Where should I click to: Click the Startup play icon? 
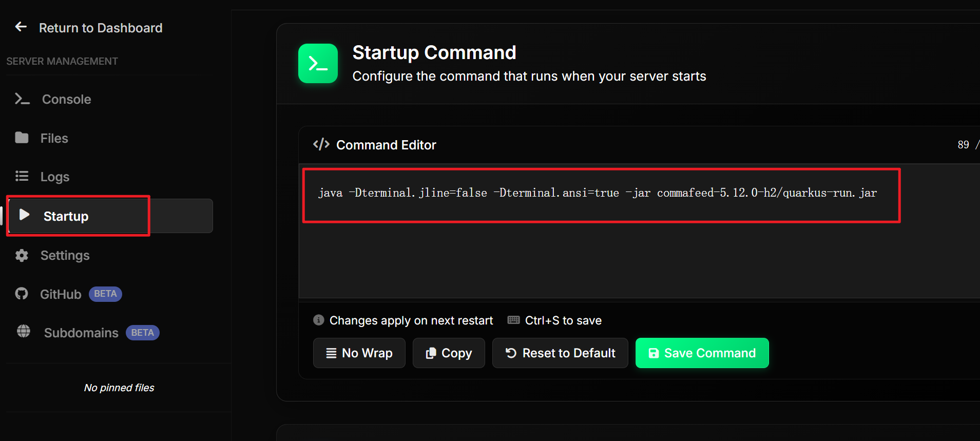pyautogui.click(x=24, y=215)
